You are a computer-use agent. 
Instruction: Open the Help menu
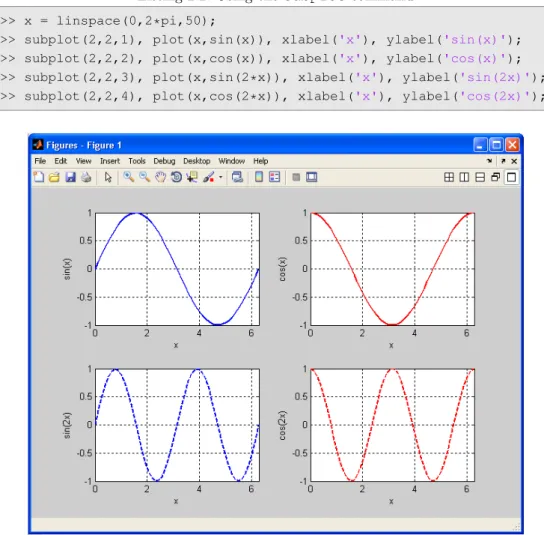coord(261,161)
